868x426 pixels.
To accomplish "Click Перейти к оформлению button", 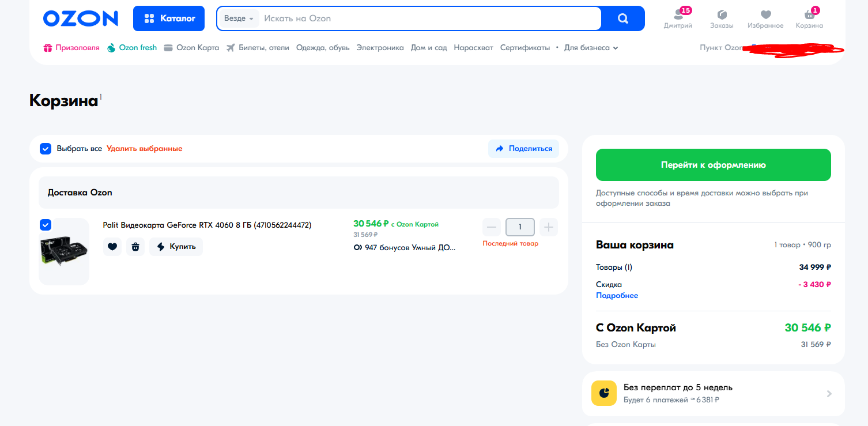I will point(714,165).
